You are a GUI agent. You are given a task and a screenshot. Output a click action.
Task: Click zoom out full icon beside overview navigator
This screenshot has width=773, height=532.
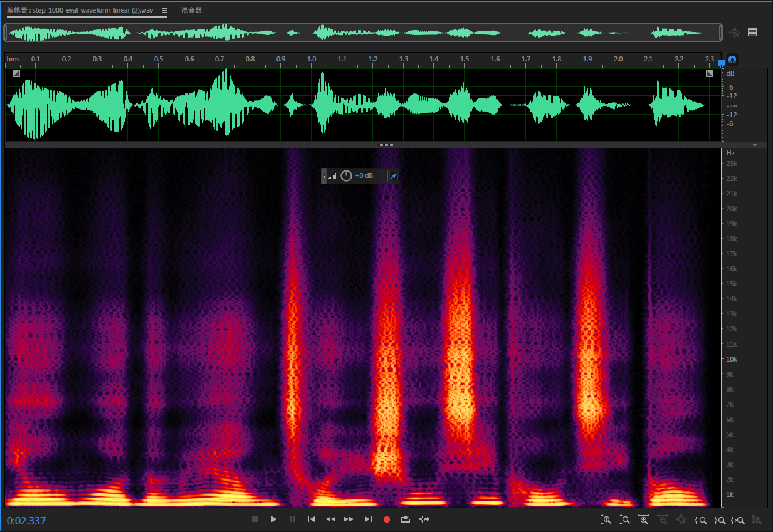click(x=735, y=32)
